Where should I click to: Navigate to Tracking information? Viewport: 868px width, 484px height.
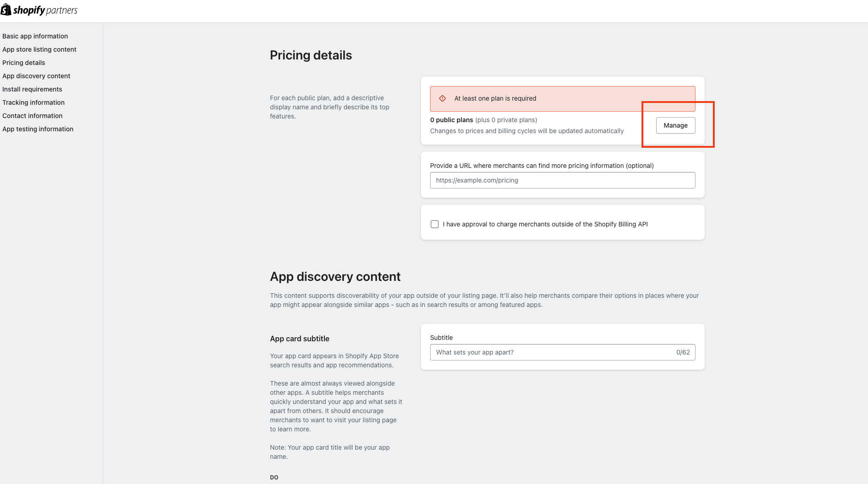[33, 102]
